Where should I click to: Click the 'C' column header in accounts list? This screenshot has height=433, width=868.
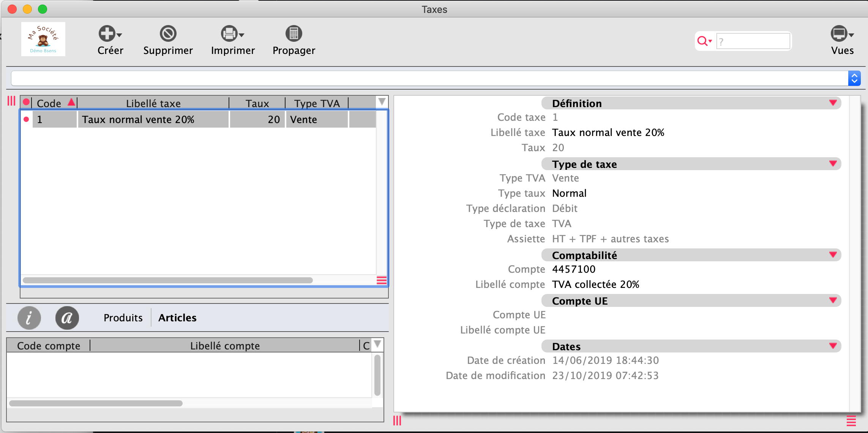(366, 346)
